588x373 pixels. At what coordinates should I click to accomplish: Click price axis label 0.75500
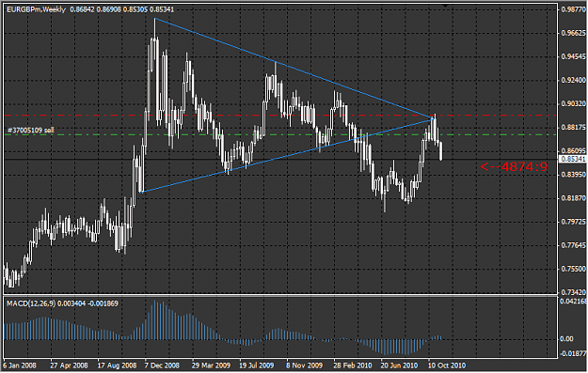click(x=573, y=269)
